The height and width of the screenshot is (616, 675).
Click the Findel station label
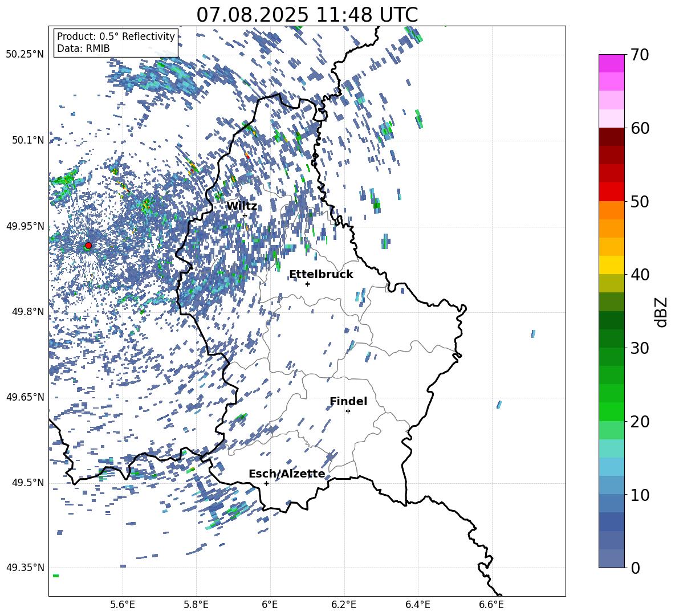coord(348,401)
